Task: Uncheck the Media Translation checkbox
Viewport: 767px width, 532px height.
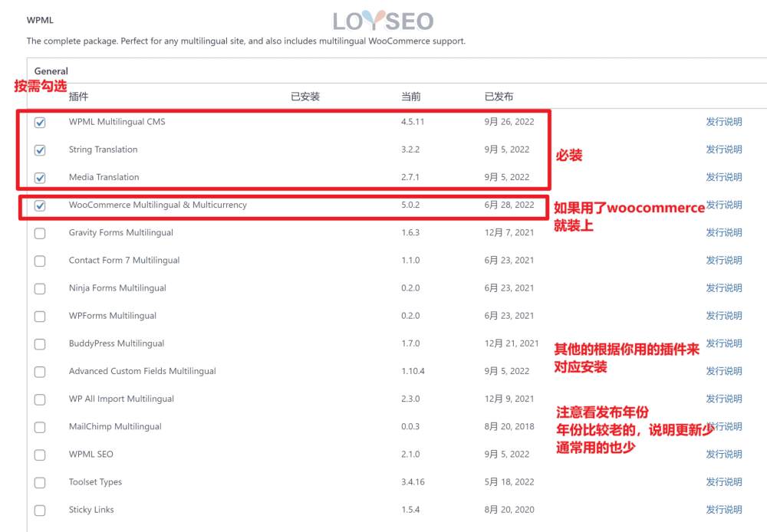Action: (x=40, y=178)
